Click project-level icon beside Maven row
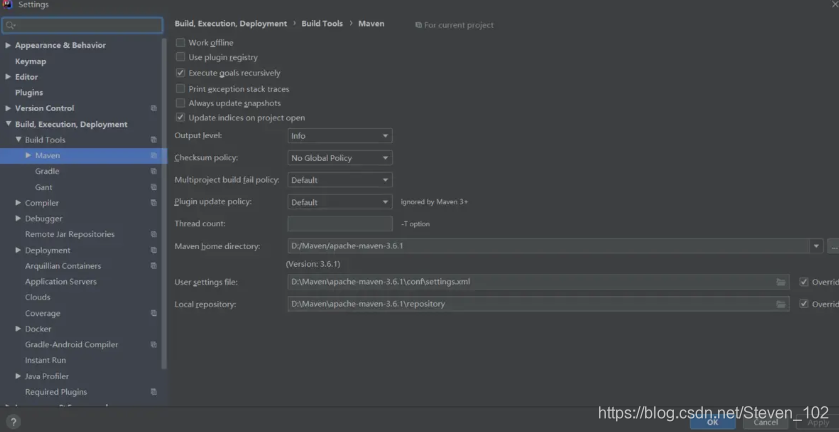 pyautogui.click(x=154, y=155)
